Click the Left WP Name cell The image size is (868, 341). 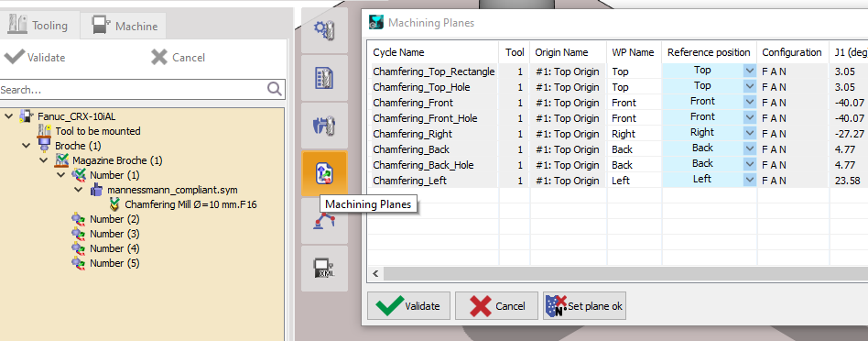(634, 181)
